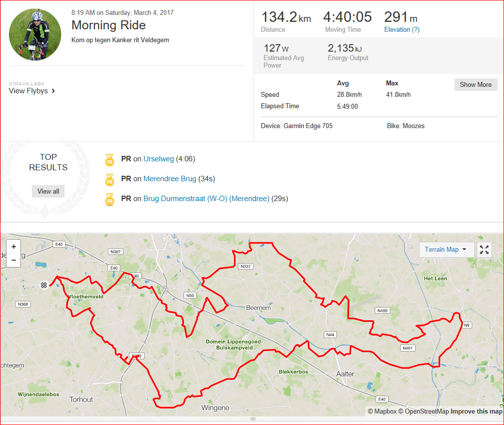Open View Flybys in Strava Labs
Viewport: 504px width, 425px height.
28,91
